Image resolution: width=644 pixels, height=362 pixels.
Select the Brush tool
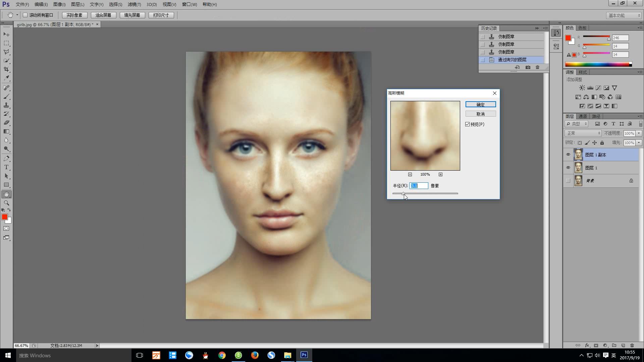click(x=6, y=97)
